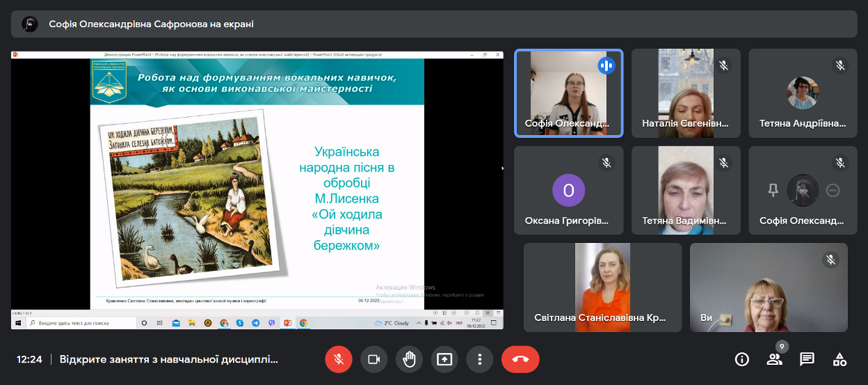This screenshot has width=868, height=385.
Task: Toggle the camera button off
Action: 373,359
